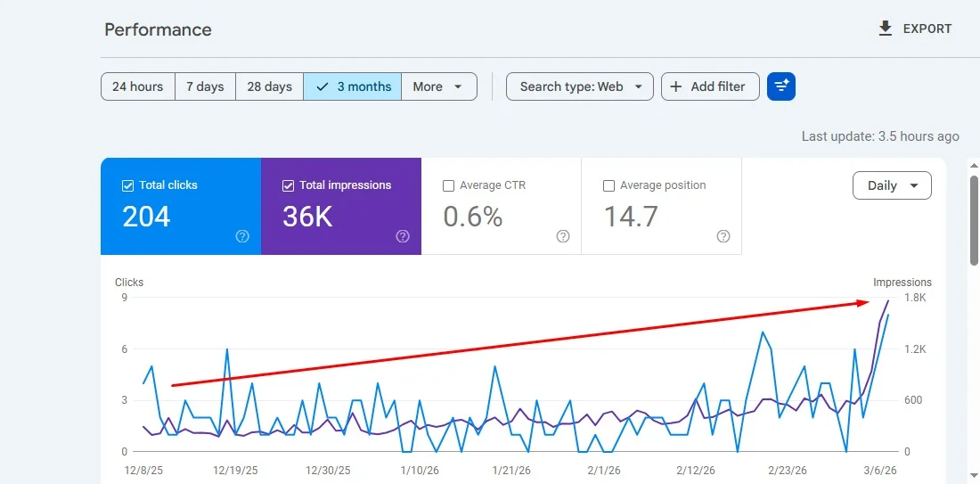
Task: Switch to the 7 days range
Action: 205,86
